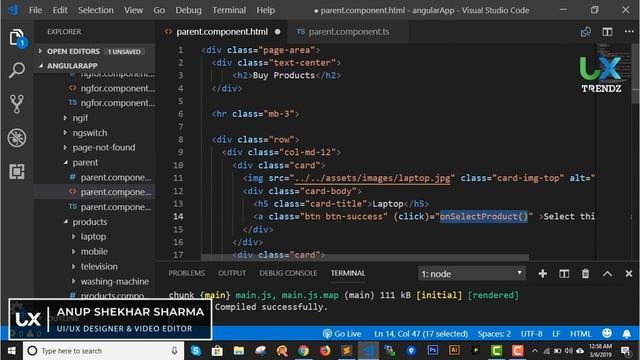Create a new terminal with plus icon
Image resolution: width=640 pixels, height=360 pixels.
coord(542,273)
